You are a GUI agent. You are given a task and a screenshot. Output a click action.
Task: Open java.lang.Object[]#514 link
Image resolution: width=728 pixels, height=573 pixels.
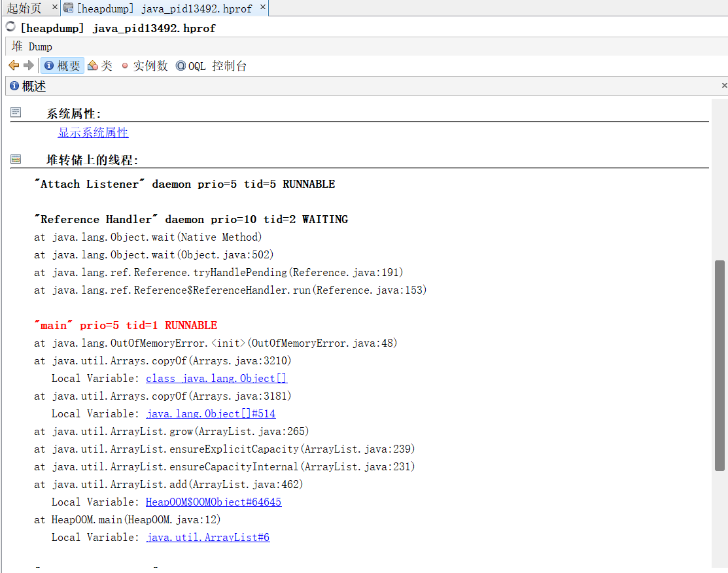[x=211, y=414]
